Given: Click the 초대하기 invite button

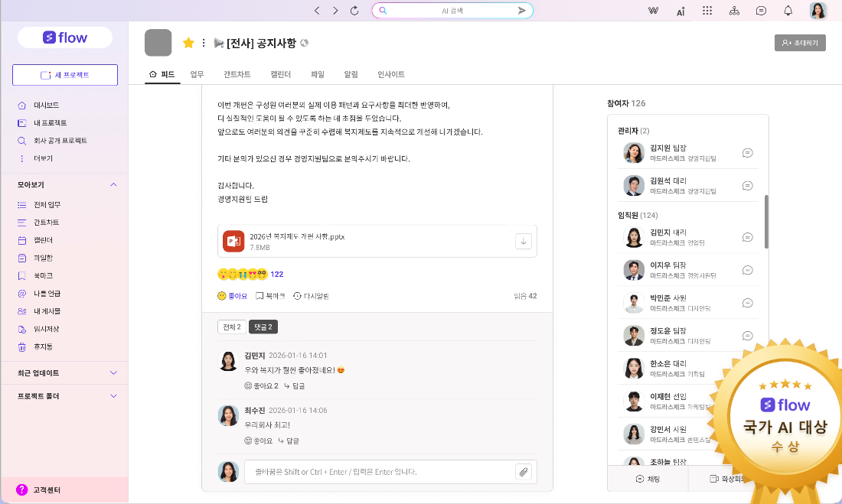Looking at the screenshot, I should pyautogui.click(x=800, y=43).
